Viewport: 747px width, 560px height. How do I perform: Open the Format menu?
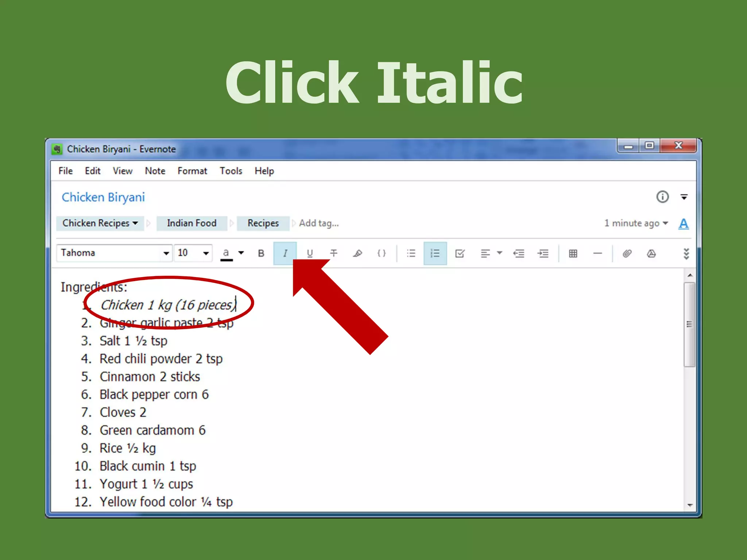pyautogui.click(x=192, y=171)
